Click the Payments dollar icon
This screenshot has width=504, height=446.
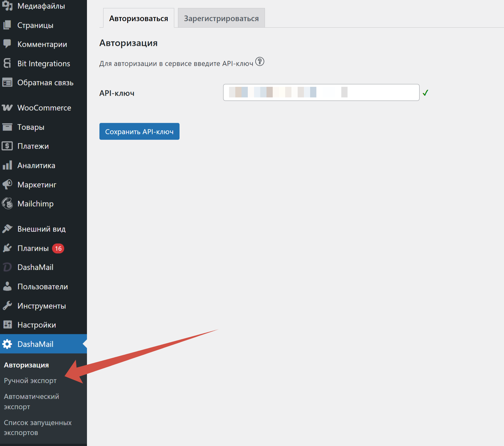pos(7,146)
